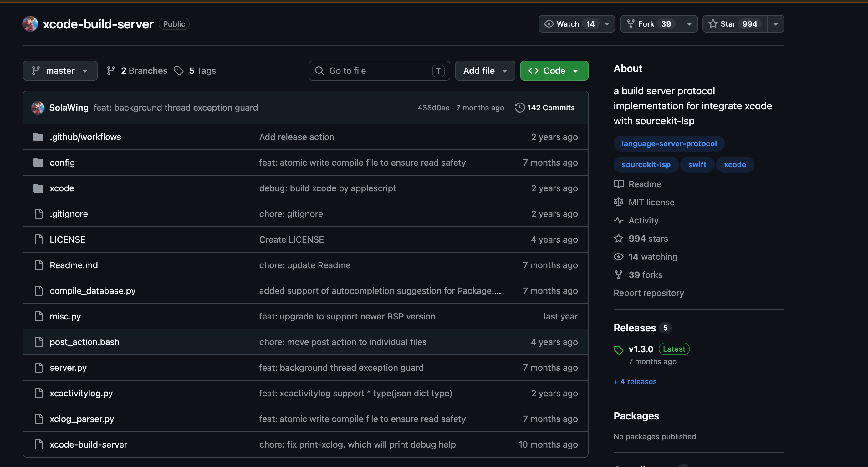
Task: Open the master branch selector
Action: 60,71
